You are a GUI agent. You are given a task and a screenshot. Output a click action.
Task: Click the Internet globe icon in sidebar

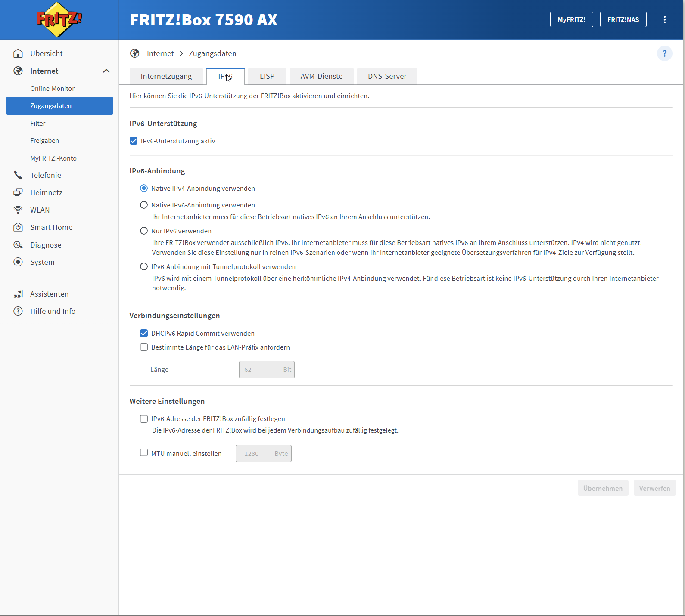pos(18,71)
